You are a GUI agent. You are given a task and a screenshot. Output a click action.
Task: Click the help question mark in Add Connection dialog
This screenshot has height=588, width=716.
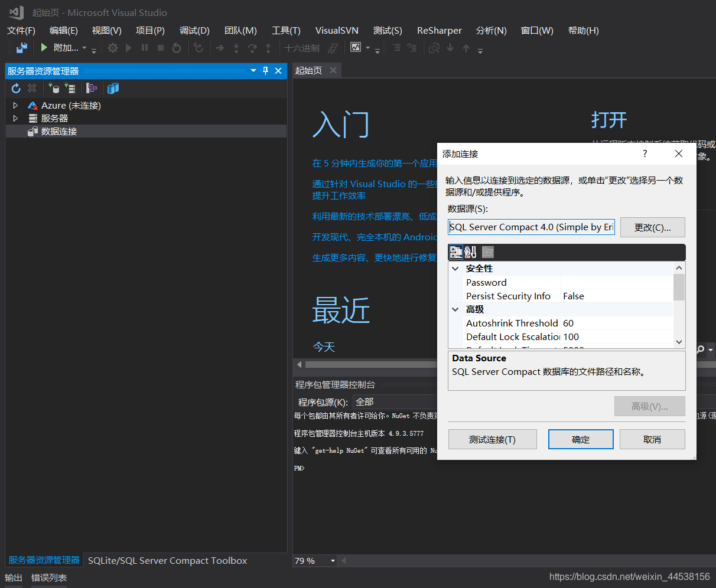645,153
